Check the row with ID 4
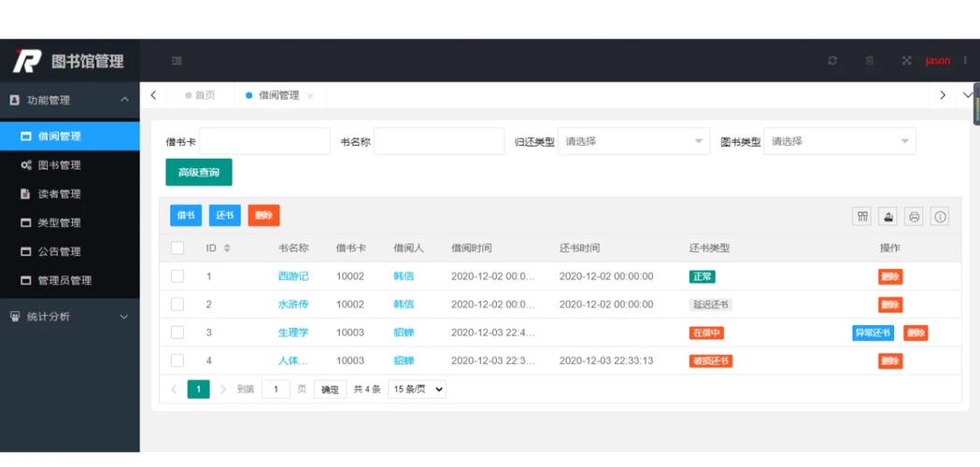 [x=178, y=361]
